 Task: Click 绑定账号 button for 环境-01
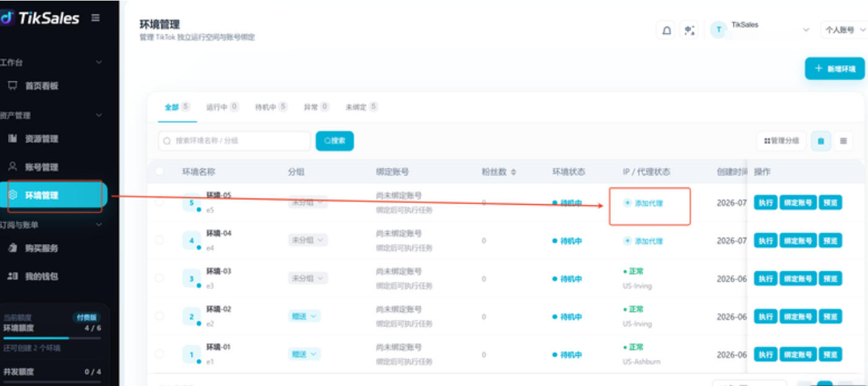tap(798, 354)
